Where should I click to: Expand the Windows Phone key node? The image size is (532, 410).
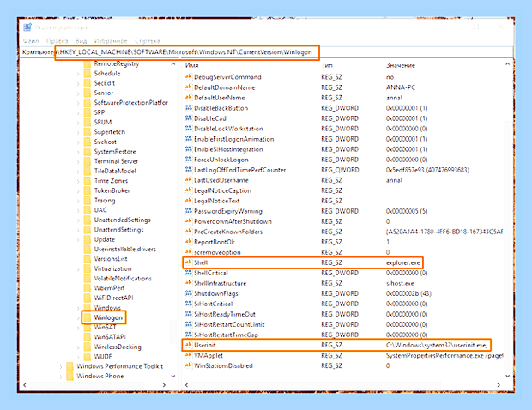coord(61,377)
